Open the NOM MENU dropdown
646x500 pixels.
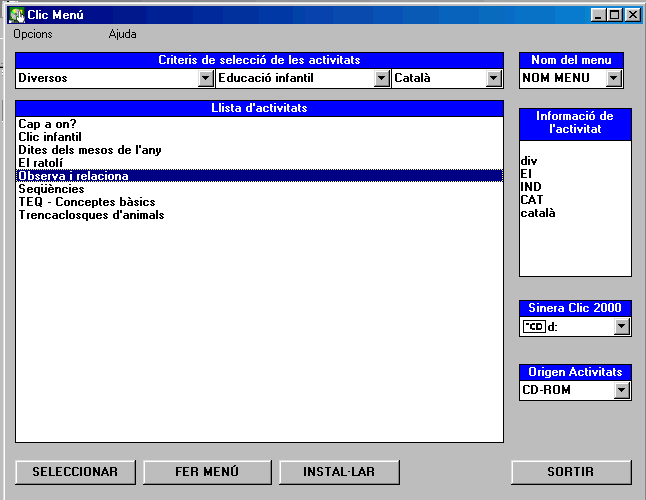pyautogui.click(x=614, y=78)
